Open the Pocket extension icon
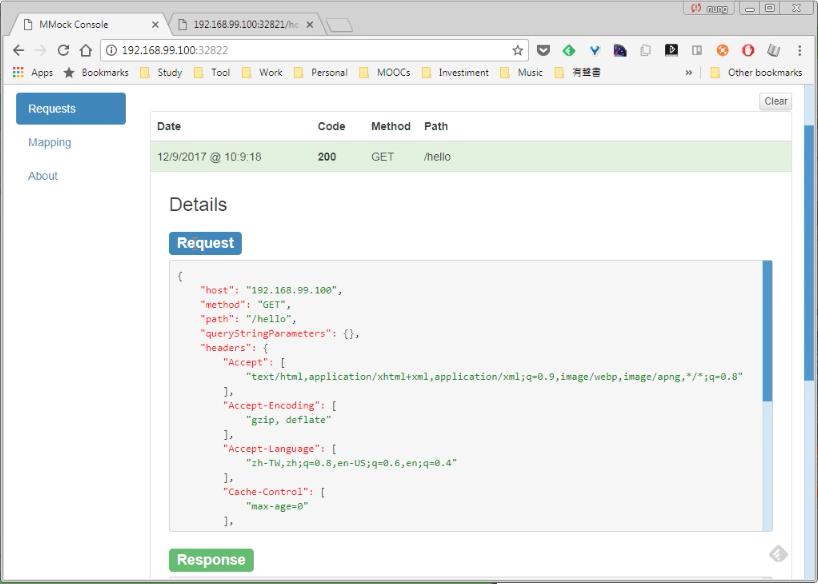This screenshot has width=818, height=584. click(x=543, y=50)
